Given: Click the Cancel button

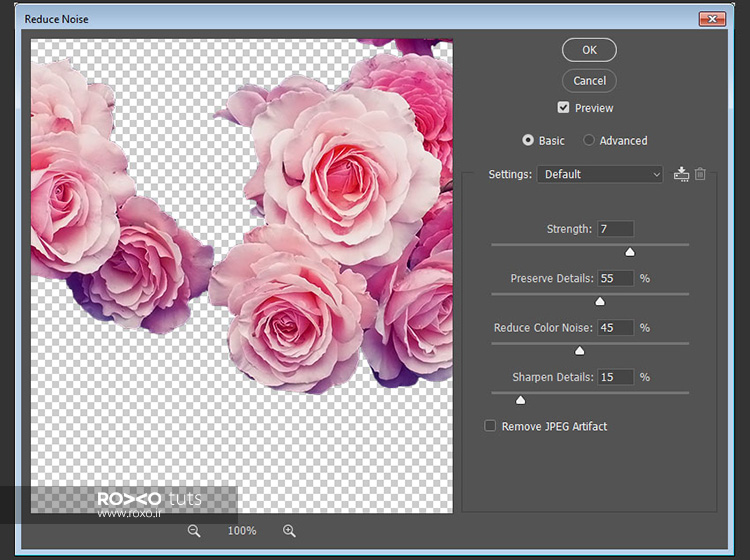Looking at the screenshot, I should 589,80.
